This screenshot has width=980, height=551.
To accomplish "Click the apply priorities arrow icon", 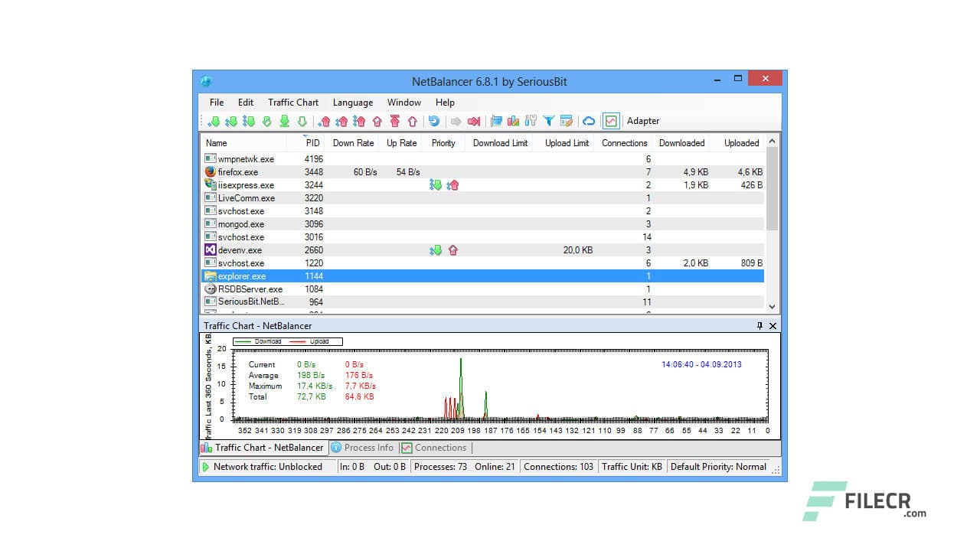I will [474, 121].
